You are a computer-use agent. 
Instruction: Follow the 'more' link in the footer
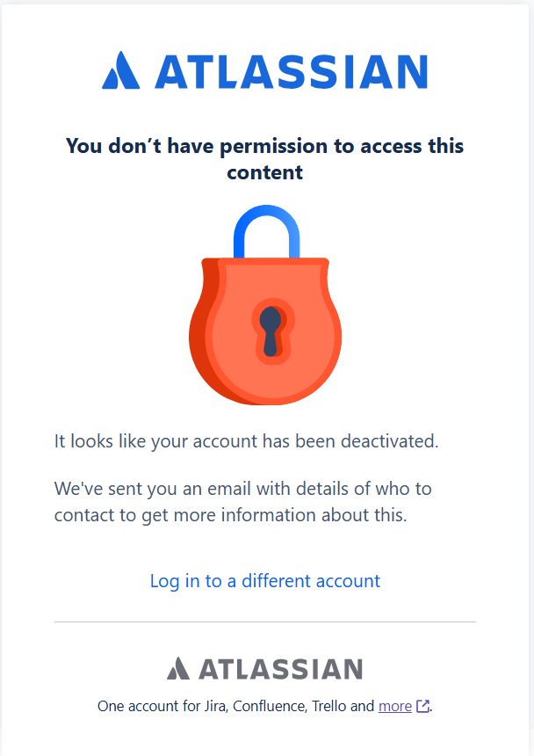coord(395,706)
